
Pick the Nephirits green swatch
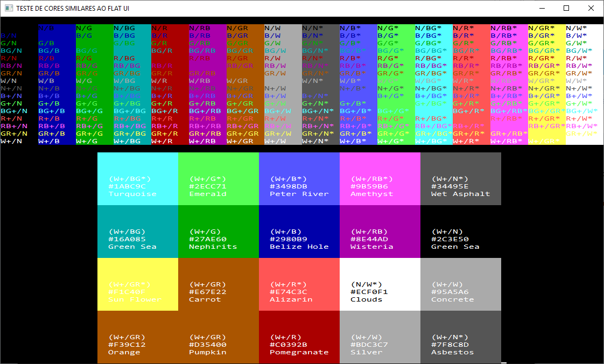pos(219,232)
